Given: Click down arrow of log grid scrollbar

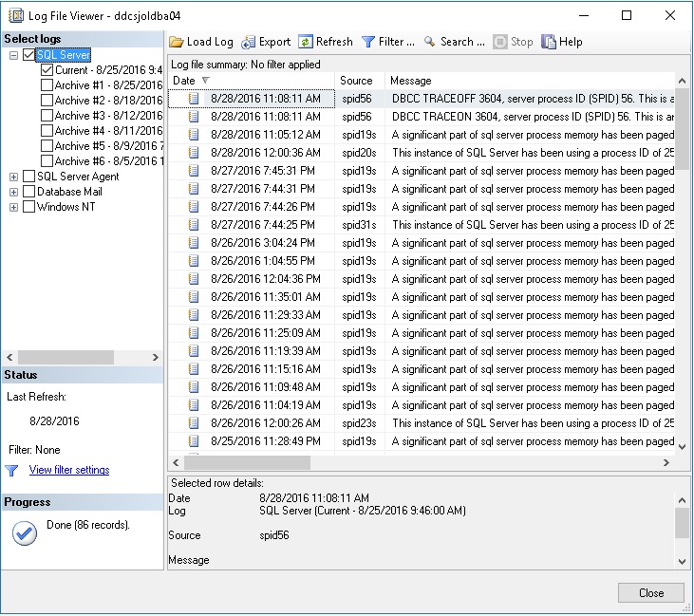Looking at the screenshot, I should point(682,447).
